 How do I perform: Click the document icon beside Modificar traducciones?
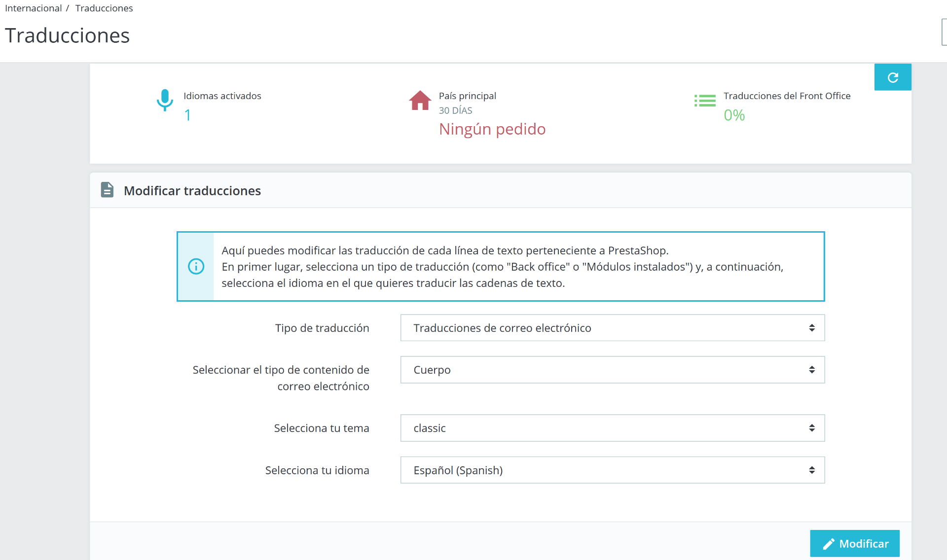click(107, 190)
